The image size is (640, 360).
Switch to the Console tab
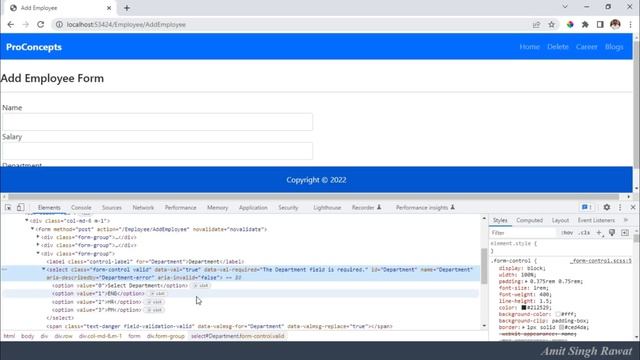click(81, 207)
